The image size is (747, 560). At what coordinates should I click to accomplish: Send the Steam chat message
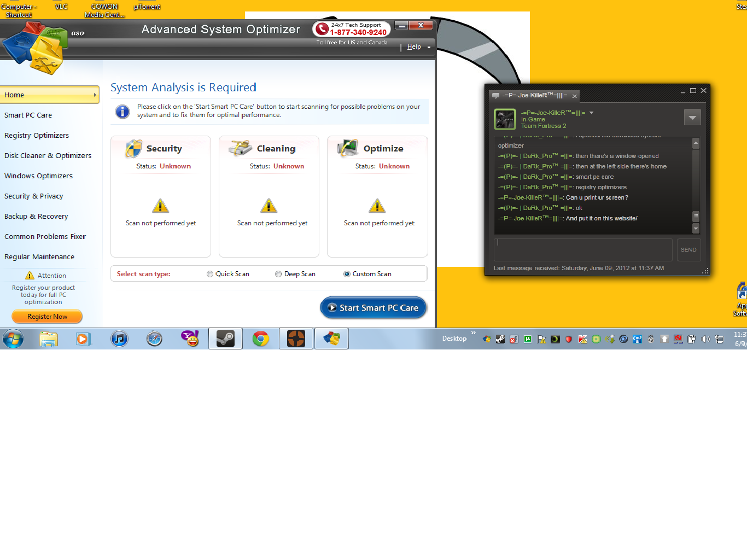(688, 250)
